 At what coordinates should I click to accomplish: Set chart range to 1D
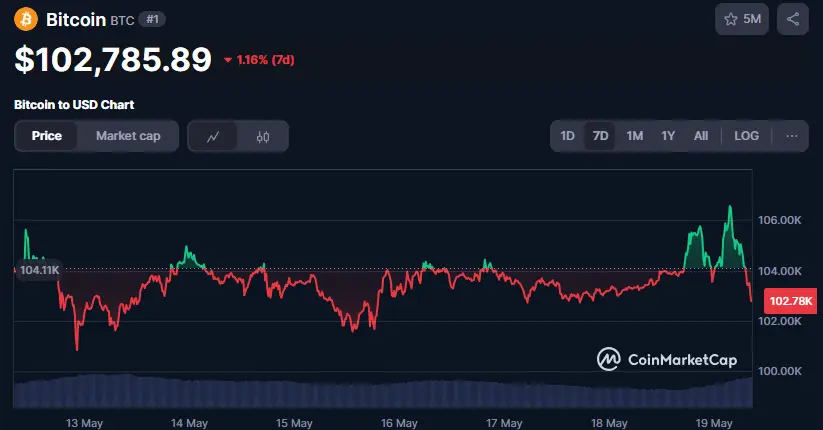(x=567, y=136)
